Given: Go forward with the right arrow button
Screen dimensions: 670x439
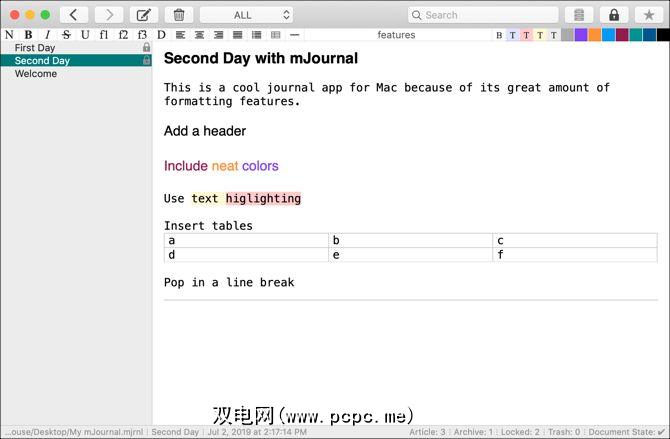Looking at the screenshot, I should 109,15.
